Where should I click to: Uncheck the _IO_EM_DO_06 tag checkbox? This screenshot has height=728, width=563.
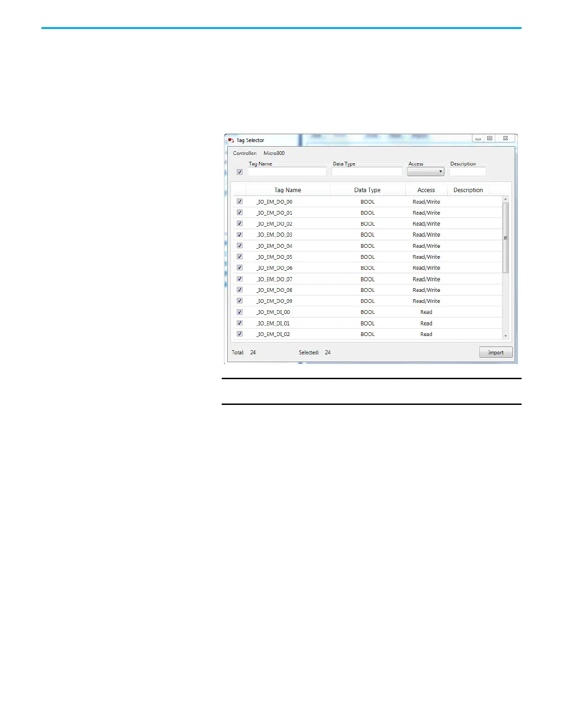240,267
